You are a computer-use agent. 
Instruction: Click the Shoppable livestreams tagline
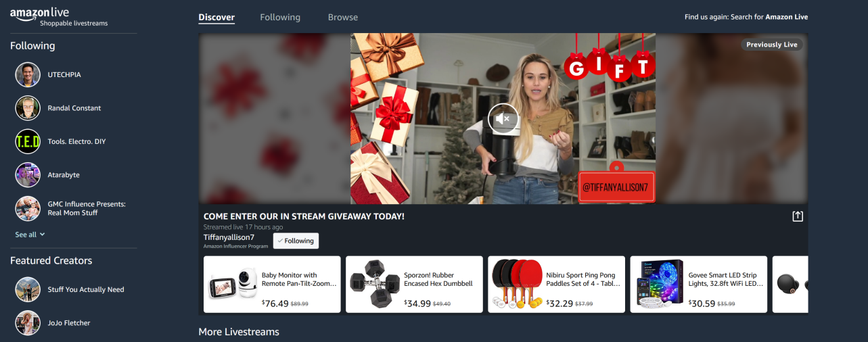(74, 23)
